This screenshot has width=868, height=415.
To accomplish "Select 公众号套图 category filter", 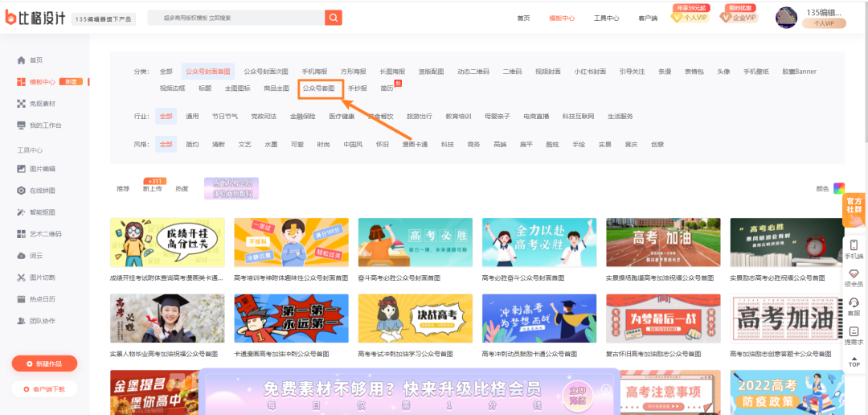I will pyautogui.click(x=319, y=88).
